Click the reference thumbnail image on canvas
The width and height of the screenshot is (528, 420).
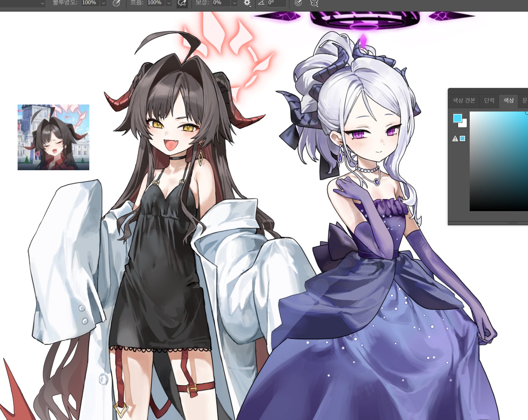point(53,137)
